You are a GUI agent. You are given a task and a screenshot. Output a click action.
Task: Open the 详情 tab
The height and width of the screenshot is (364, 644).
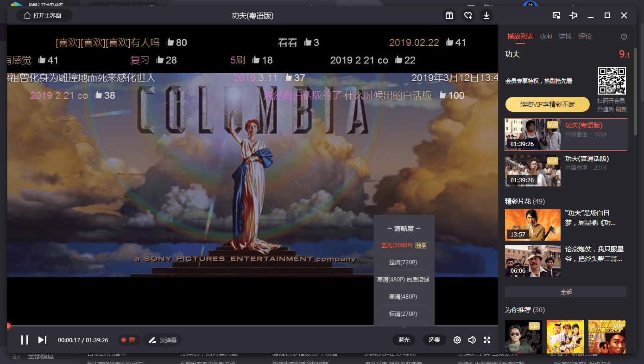pos(565,36)
